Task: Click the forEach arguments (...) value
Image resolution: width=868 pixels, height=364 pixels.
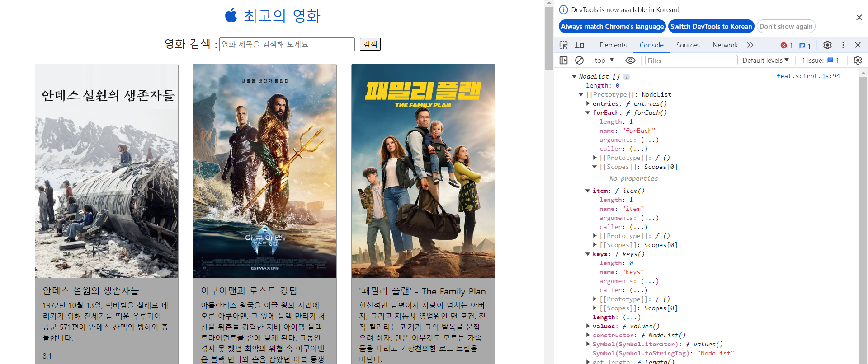Action: coord(650,140)
